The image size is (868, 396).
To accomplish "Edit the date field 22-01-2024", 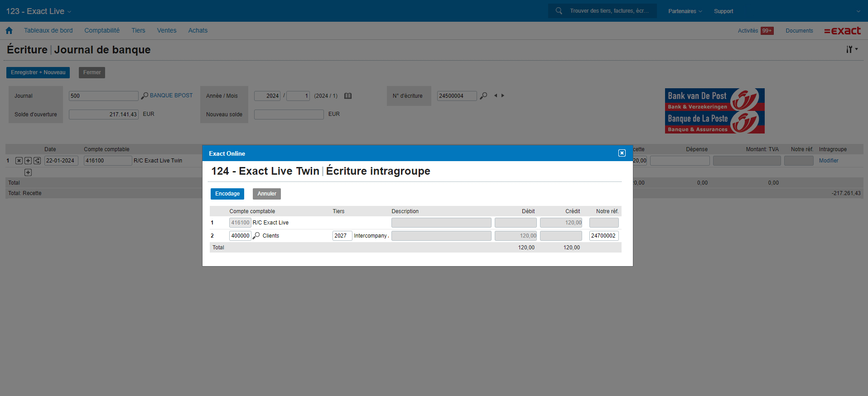I will [61, 161].
